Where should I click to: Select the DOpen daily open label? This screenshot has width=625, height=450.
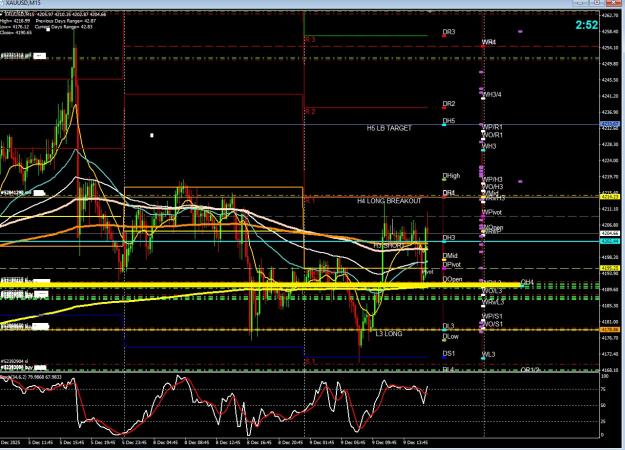452,279
